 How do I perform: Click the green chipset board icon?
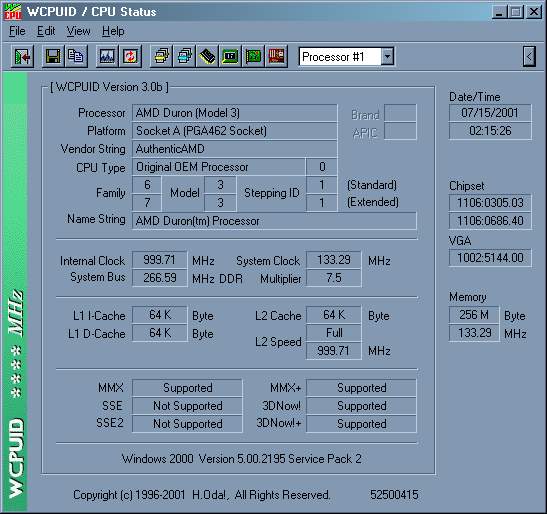tap(230, 56)
